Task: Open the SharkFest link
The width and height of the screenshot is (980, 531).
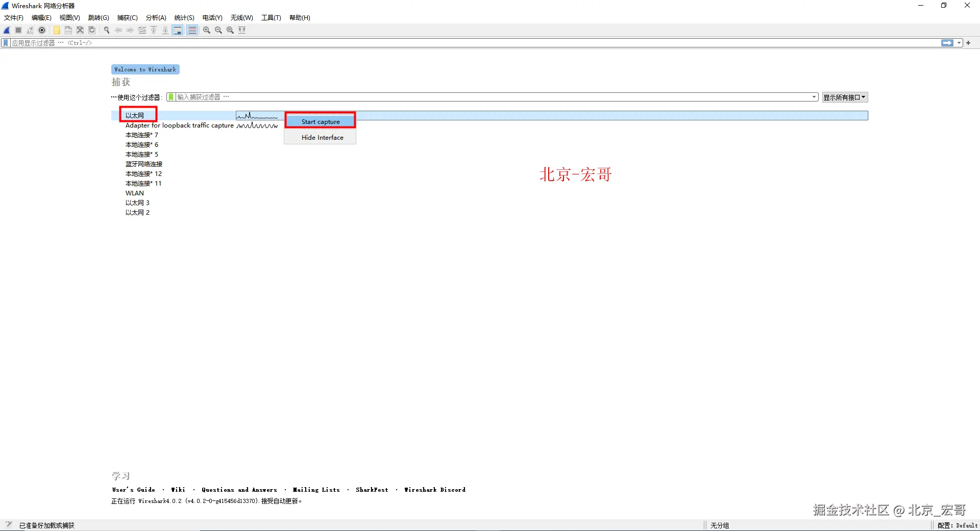Action: click(372, 490)
